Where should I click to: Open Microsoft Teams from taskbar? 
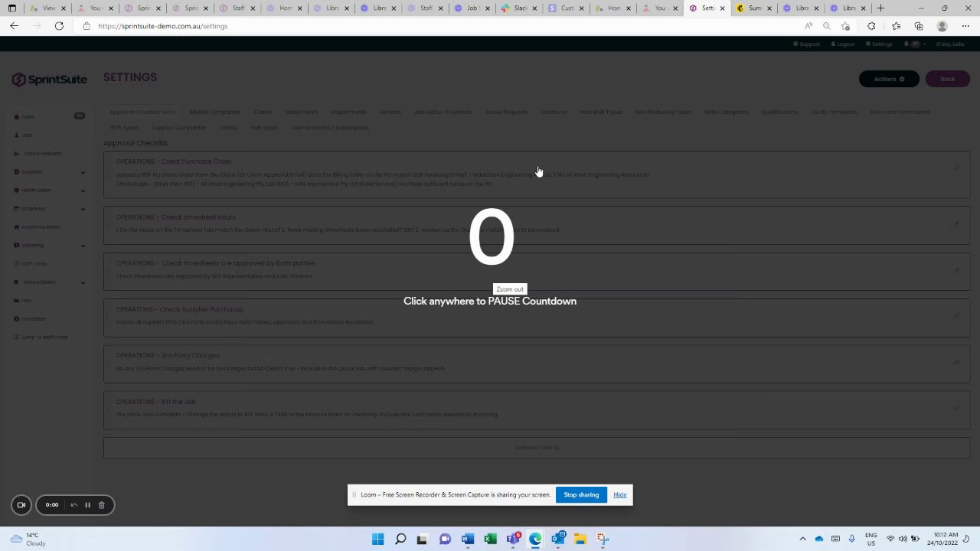coord(513,539)
